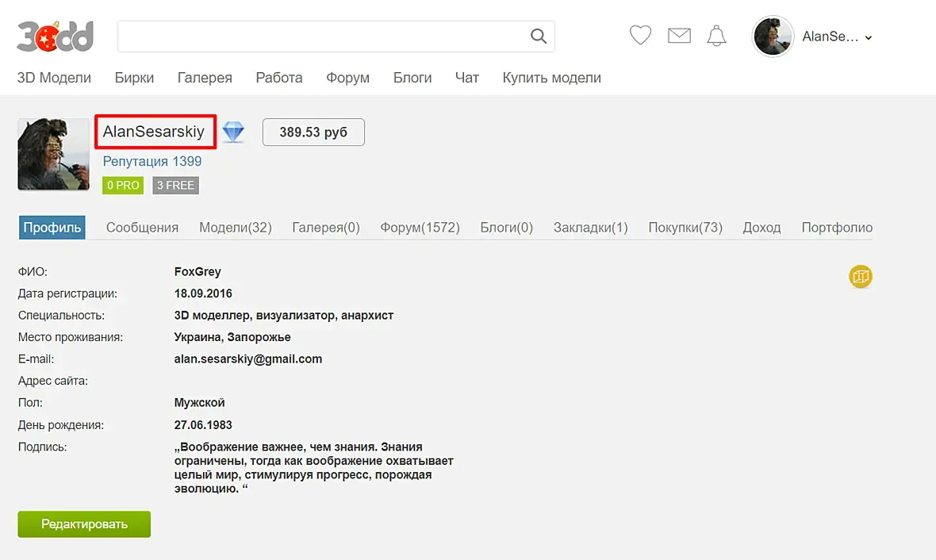
Task: Open the 3ddd site logo home link
Action: click(55, 36)
